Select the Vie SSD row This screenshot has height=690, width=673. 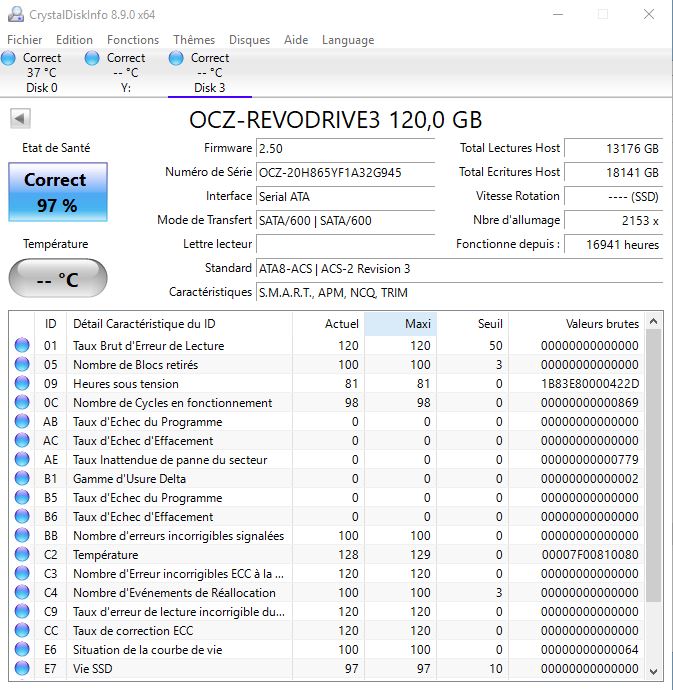(327, 668)
